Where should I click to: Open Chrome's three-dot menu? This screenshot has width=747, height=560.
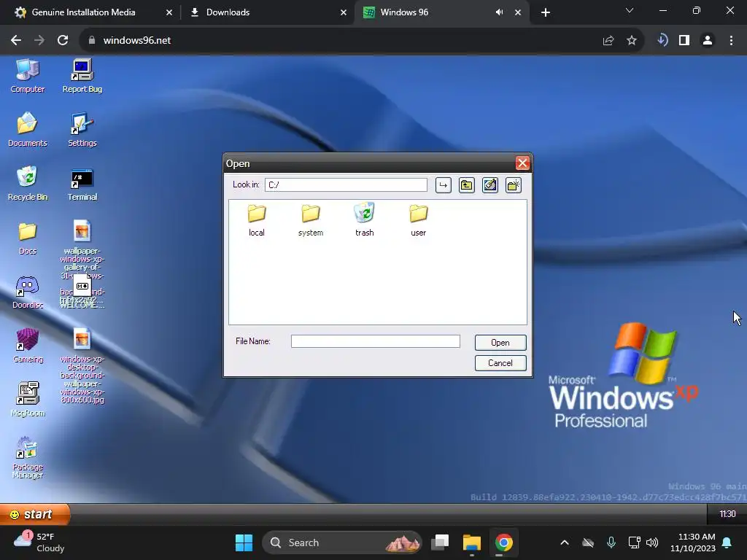[x=731, y=41]
